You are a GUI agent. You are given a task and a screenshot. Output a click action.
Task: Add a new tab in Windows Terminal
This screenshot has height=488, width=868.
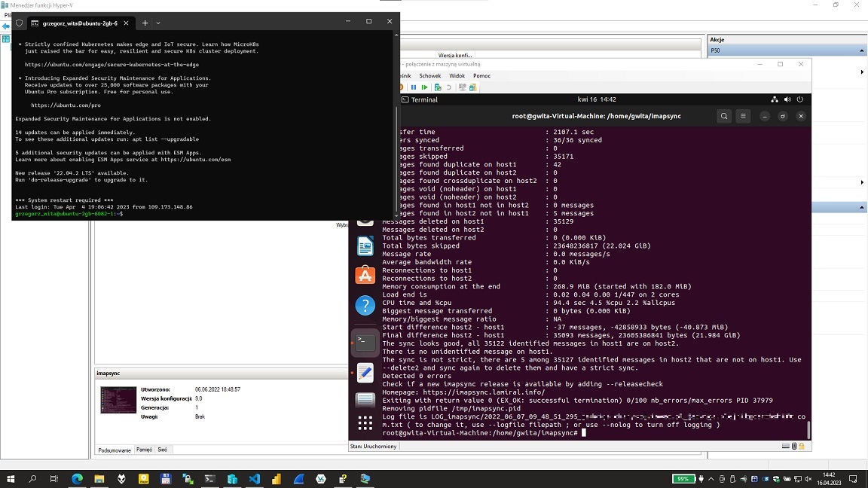pyautogui.click(x=145, y=23)
